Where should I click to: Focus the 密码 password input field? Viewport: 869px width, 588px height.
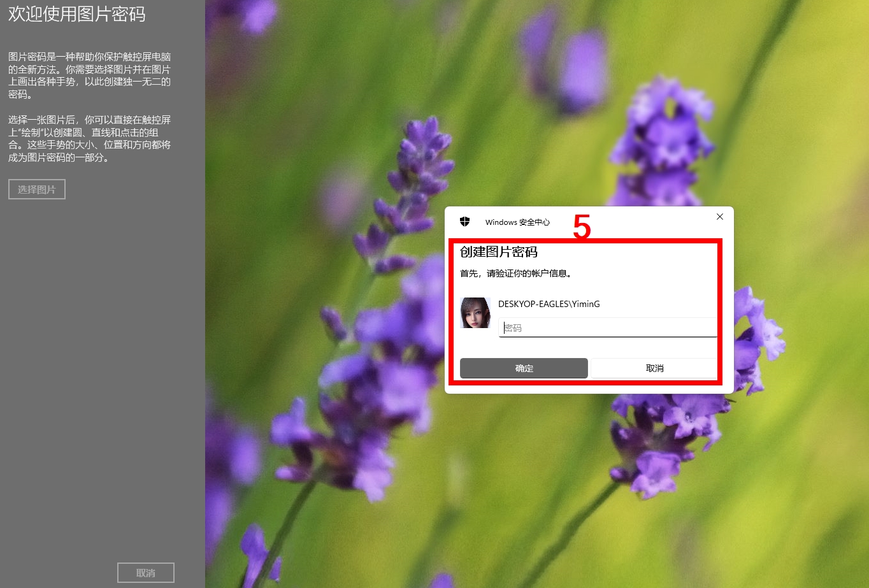click(607, 328)
